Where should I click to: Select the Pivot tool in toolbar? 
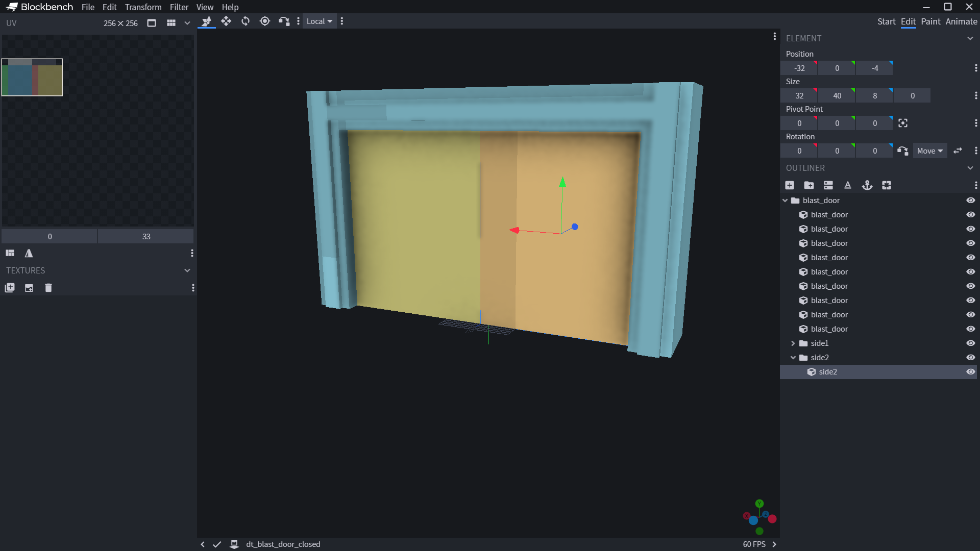point(264,21)
